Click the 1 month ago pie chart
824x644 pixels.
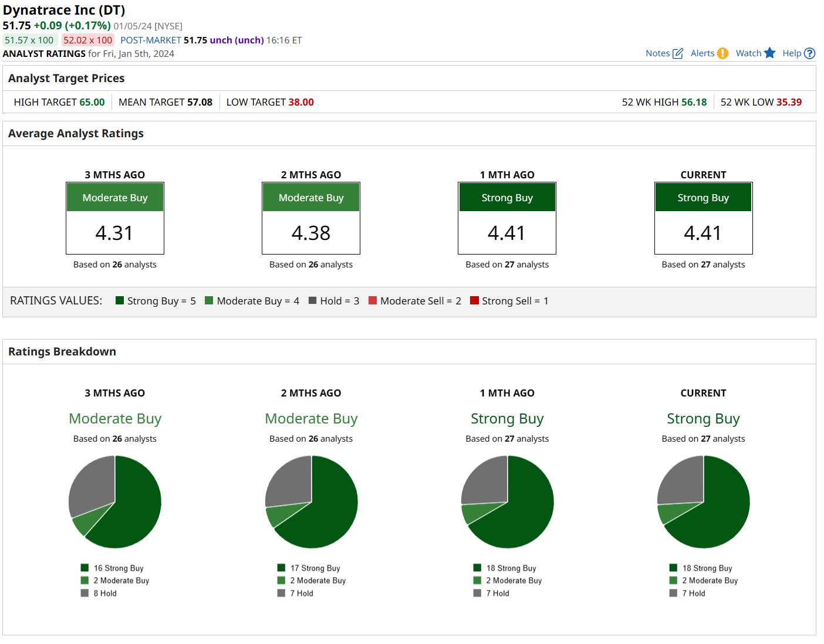(507, 502)
